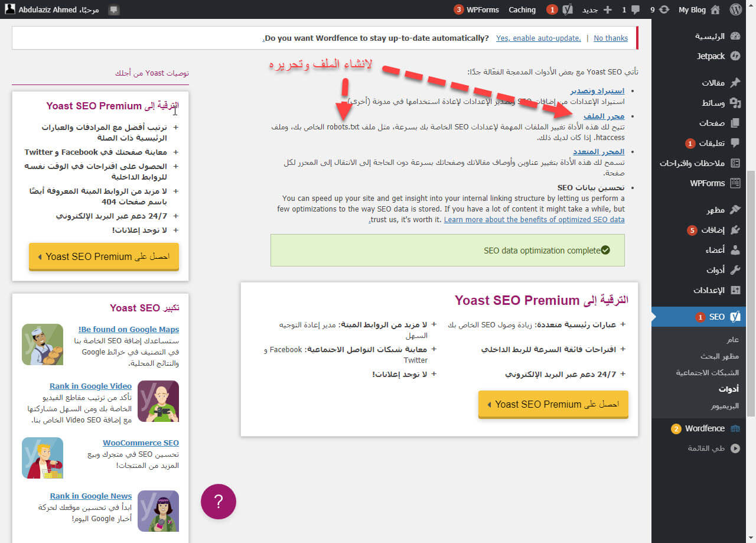Image resolution: width=756 pixels, height=543 pixels.
Task: Open the صفحات (Pages) icon
Action: click(x=735, y=123)
